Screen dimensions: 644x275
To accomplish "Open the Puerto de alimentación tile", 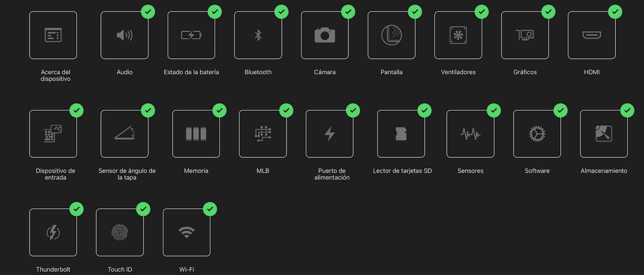I will pyautogui.click(x=329, y=134).
